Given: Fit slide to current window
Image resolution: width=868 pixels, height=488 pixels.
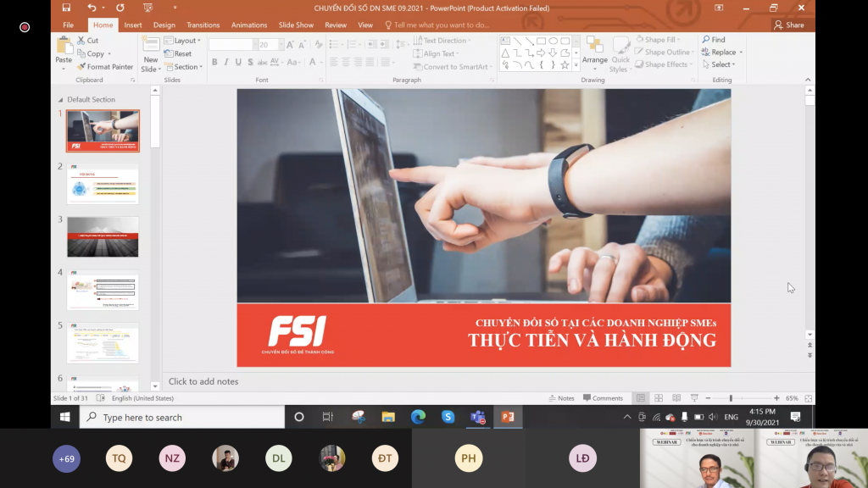Looking at the screenshot, I should point(808,398).
